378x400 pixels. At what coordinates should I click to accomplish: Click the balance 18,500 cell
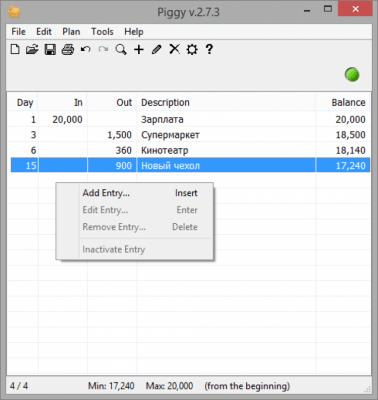(x=343, y=135)
